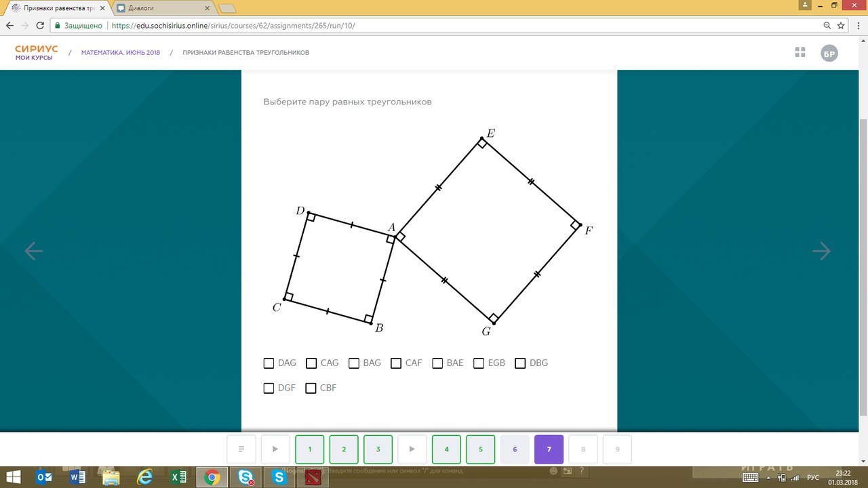Image resolution: width=868 pixels, height=488 pixels.
Task: Open Excel from the taskbar
Action: [178, 477]
